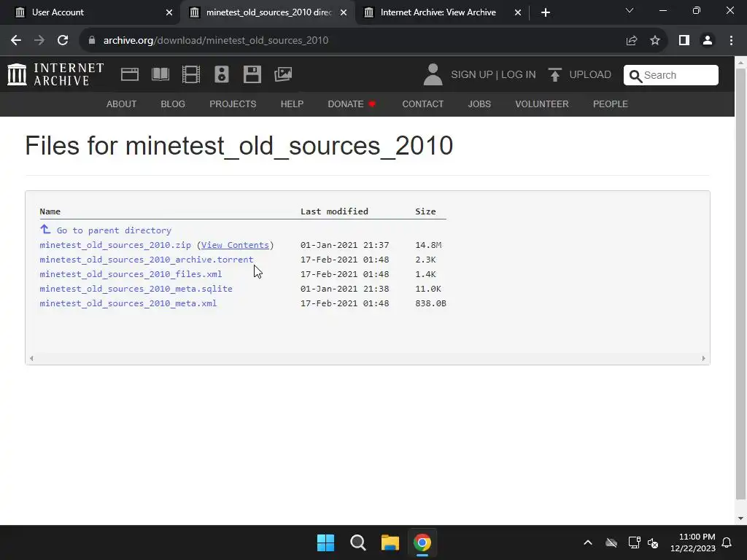Open the Video film strip icon
This screenshot has height=560, width=747.
click(191, 75)
